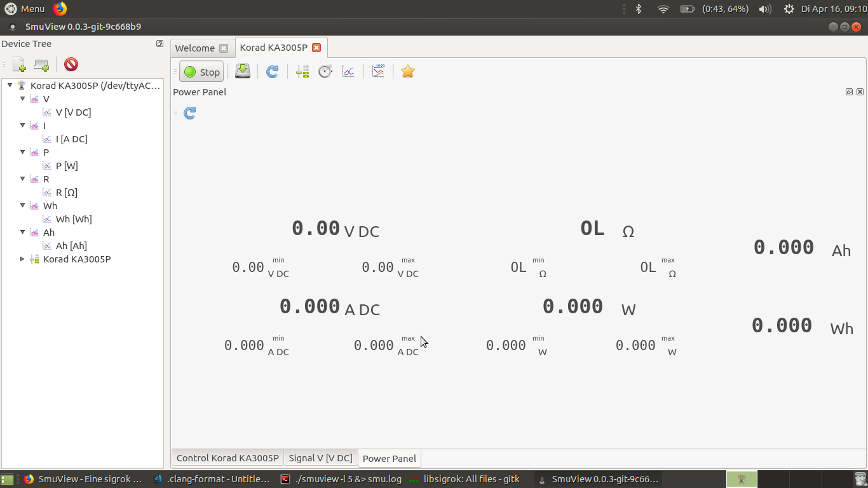Close the Korad KA3005P device tab
The height and width of the screenshot is (488, 868).
(316, 48)
